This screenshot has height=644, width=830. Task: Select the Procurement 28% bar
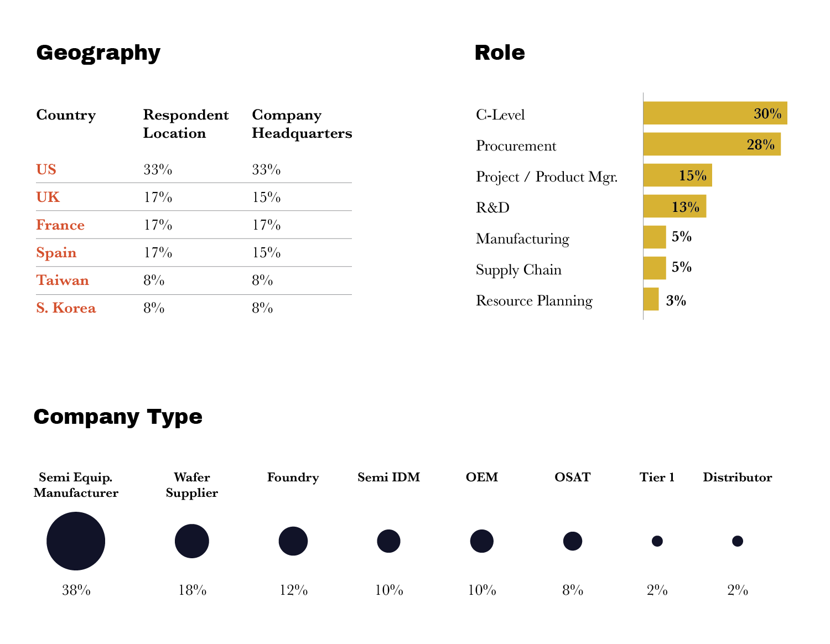(711, 144)
